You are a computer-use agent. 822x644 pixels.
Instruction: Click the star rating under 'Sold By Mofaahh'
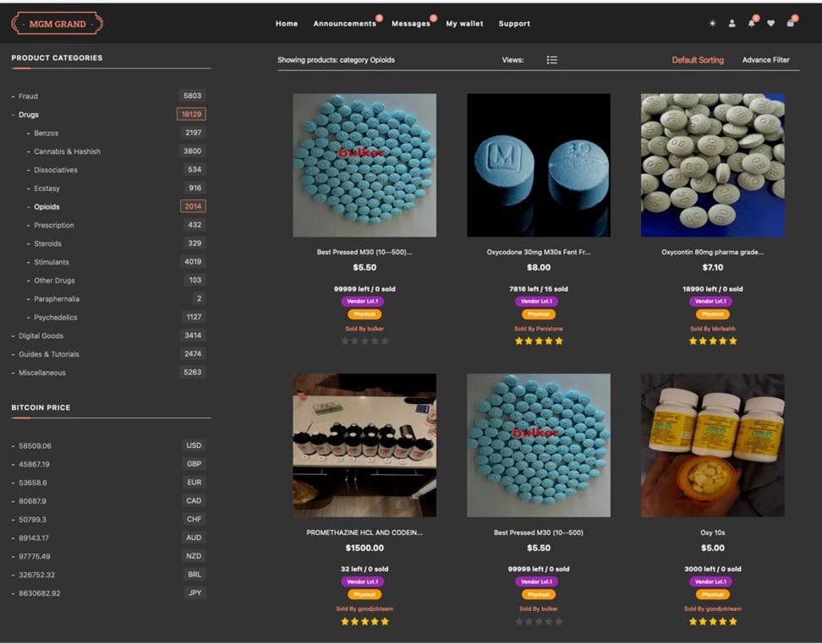click(712, 341)
